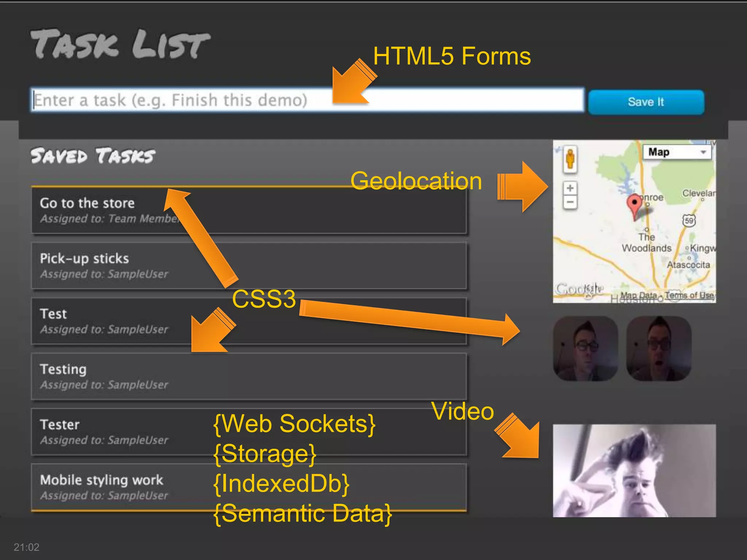Click the Google logo on the map

(579, 289)
